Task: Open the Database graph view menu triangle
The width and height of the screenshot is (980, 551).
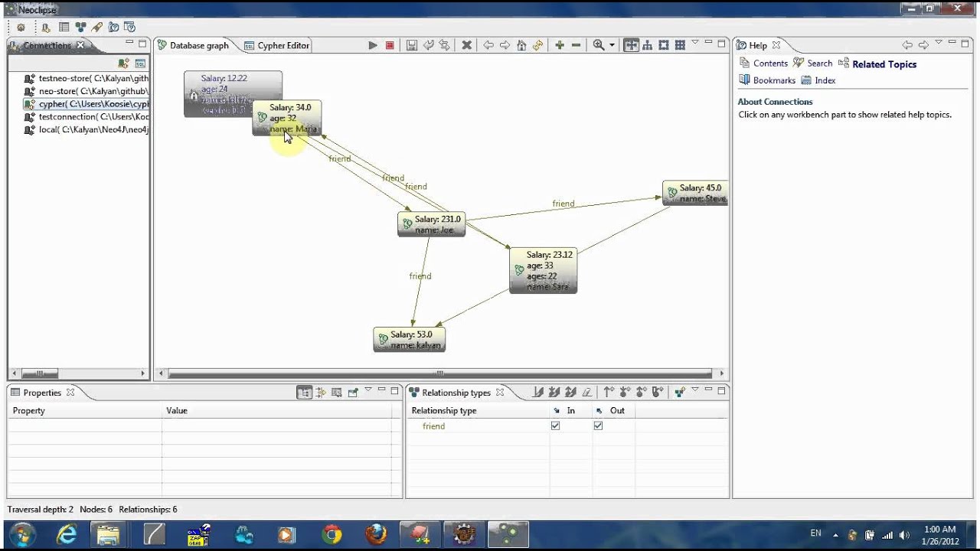Action: pos(695,42)
